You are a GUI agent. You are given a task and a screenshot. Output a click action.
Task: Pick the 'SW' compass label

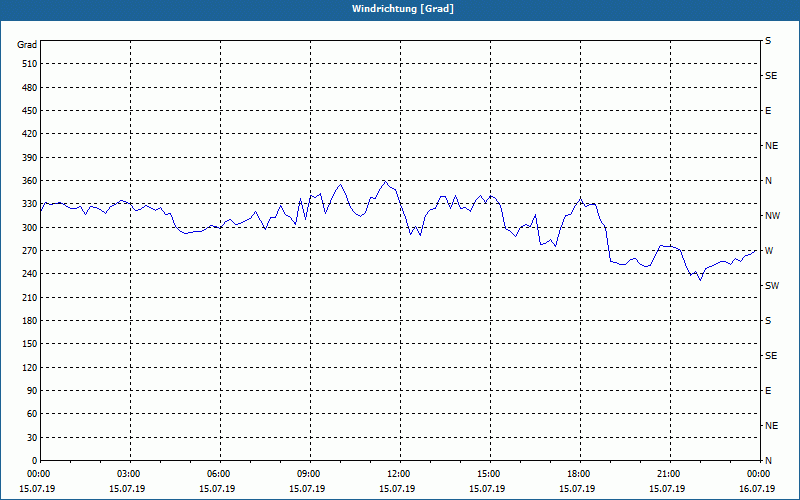772,286
